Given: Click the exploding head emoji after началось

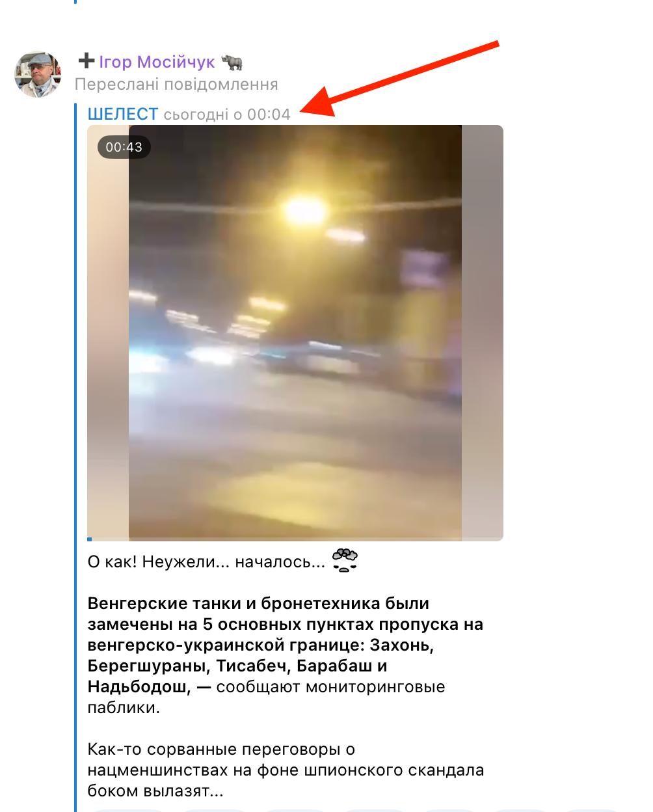Looking at the screenshot, I should [x=345, y=561].
